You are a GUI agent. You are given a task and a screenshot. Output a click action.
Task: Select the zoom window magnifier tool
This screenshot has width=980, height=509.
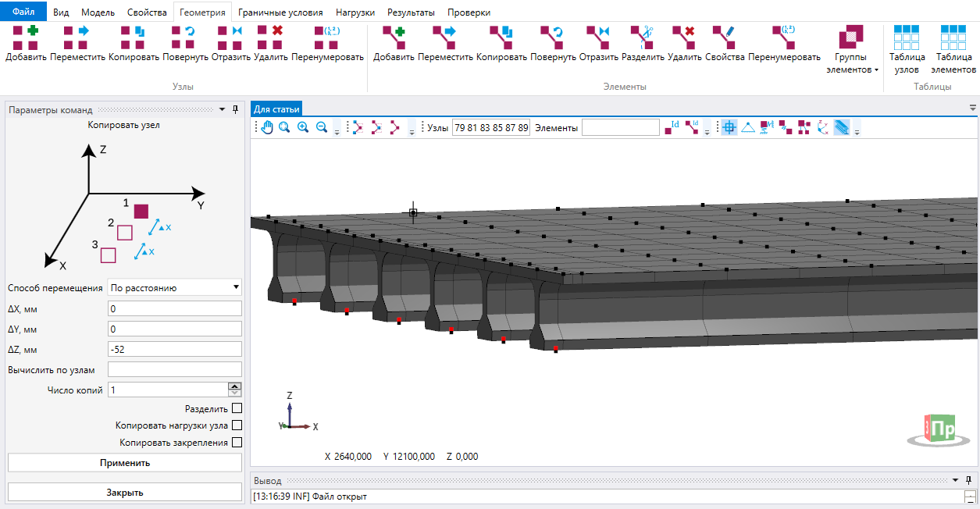point(284,128)
